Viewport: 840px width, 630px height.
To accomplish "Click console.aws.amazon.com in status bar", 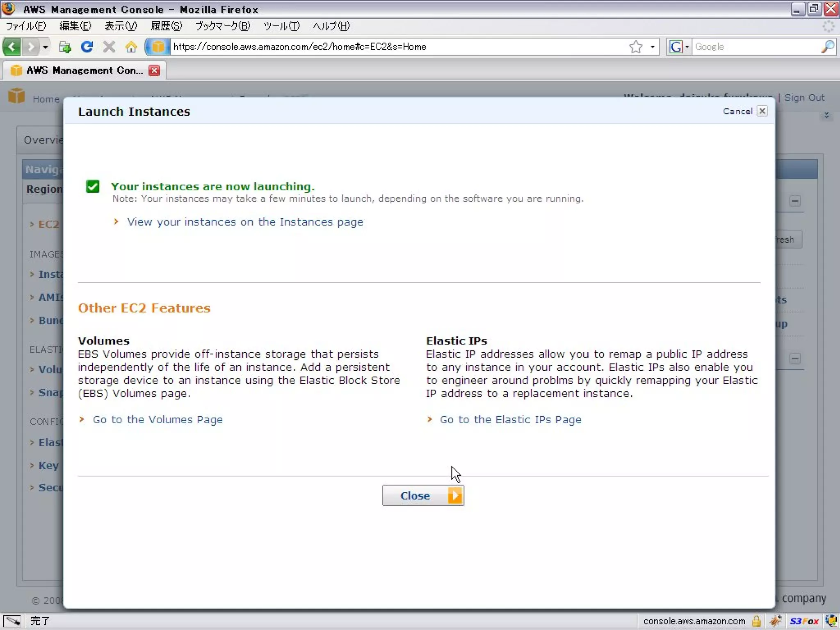I will 694,621.
